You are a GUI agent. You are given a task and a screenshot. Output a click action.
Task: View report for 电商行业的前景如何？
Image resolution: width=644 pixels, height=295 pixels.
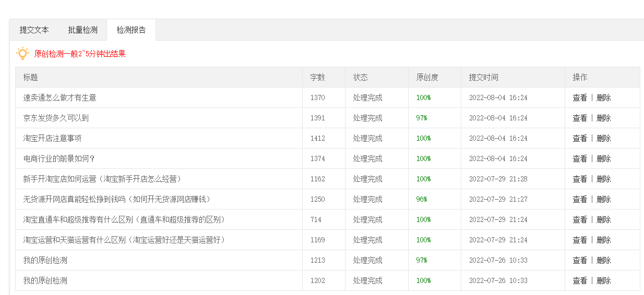tap(580, 158)
